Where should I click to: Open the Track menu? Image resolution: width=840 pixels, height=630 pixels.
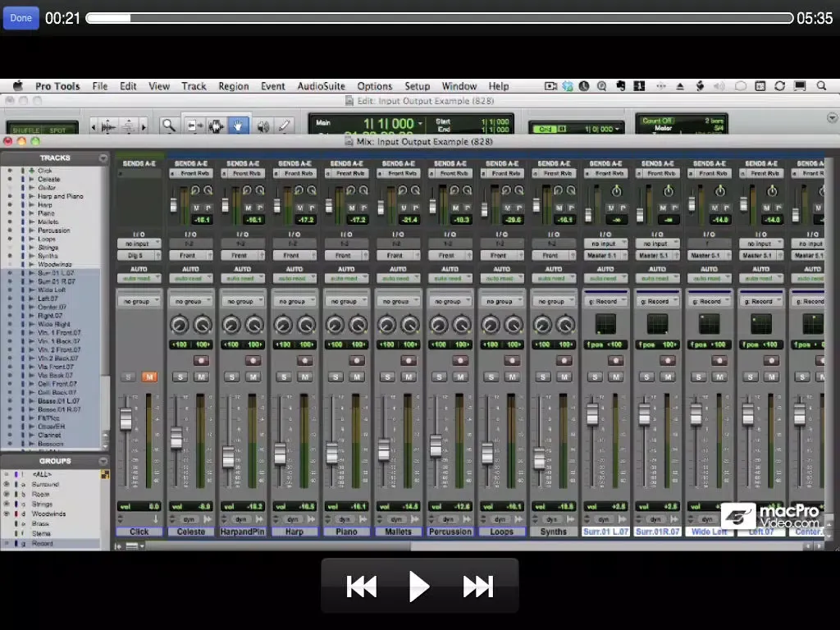point(194,86)
